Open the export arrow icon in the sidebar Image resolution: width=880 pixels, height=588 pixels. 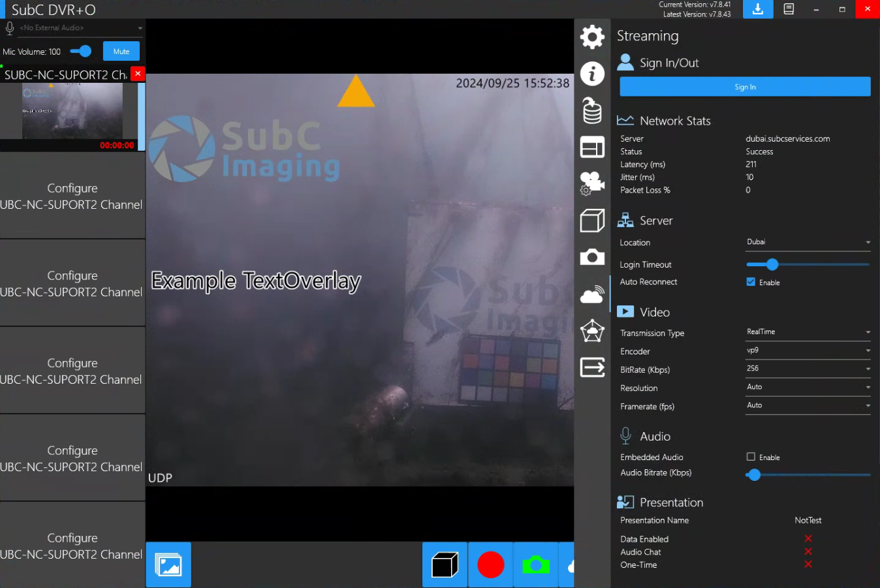coord(592,367)
